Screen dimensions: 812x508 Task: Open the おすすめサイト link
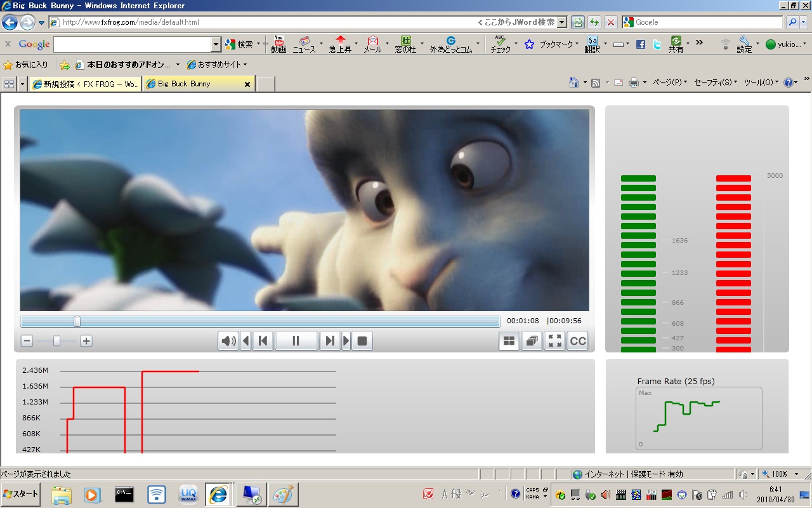click(x=216, y=65)
